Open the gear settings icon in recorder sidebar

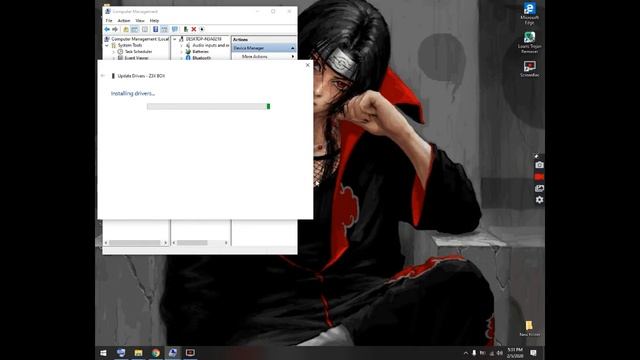539,200
